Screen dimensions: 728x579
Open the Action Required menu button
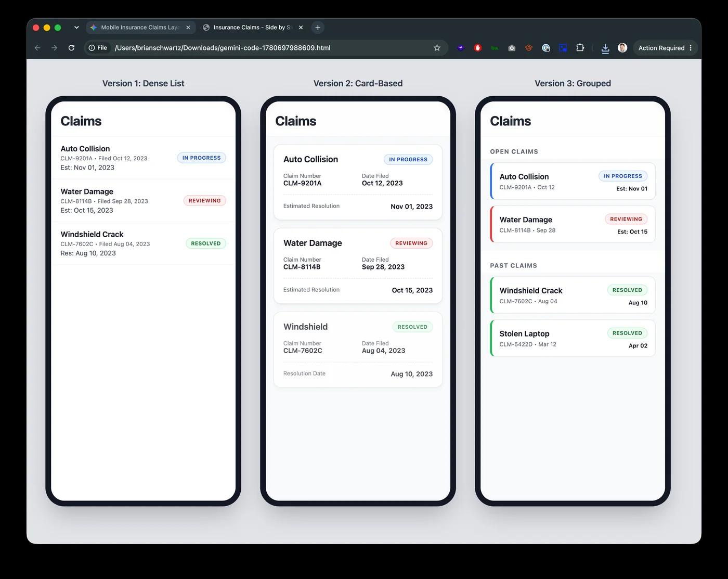(665, 48)
